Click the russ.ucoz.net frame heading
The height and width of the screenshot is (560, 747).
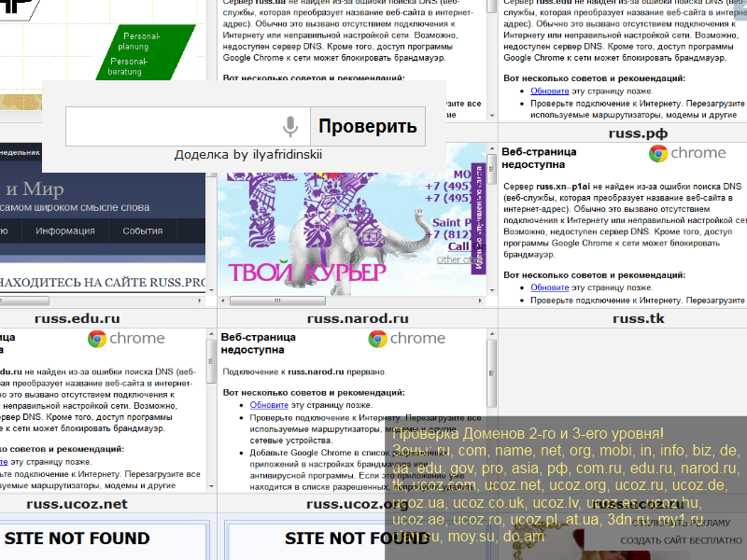pos(78,504)
